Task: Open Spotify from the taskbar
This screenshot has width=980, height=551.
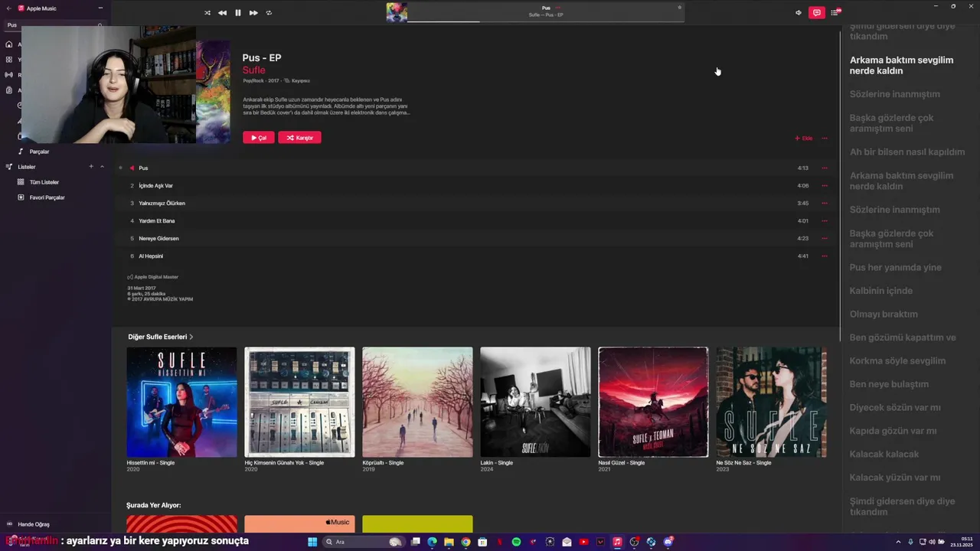Action: pyautogui.click(x=516, y=542)
